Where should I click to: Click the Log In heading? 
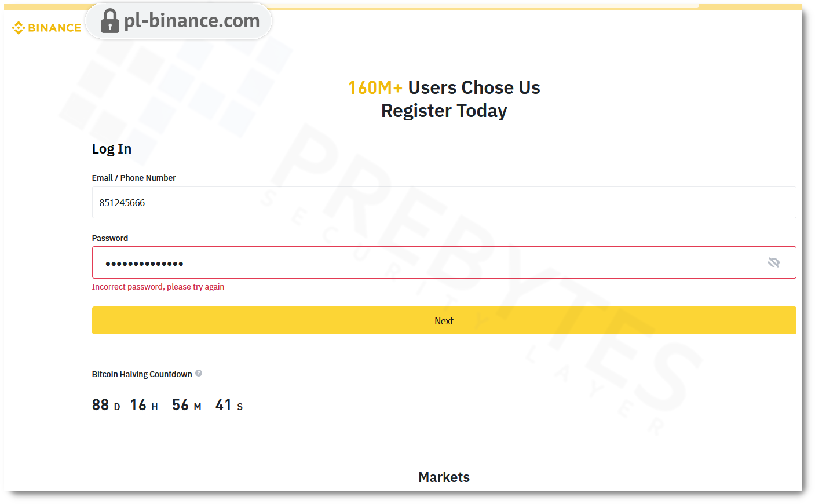click(x=112, y=149)
